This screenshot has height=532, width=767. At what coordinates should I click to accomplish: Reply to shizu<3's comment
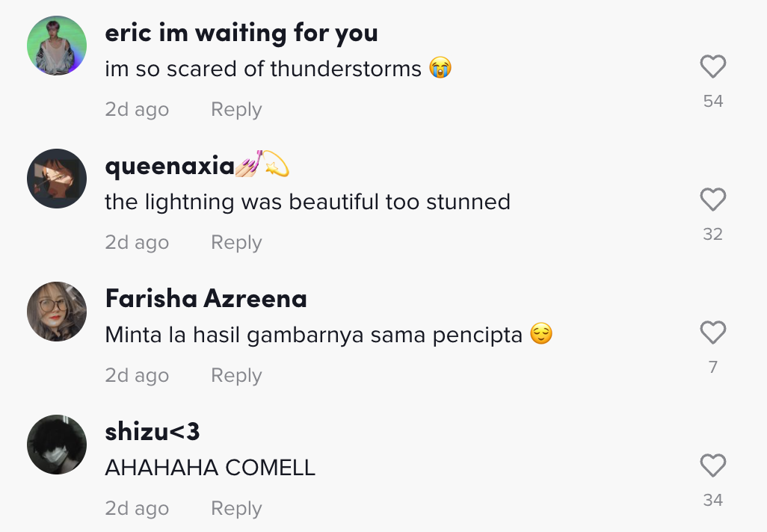[x=236, y=509]
